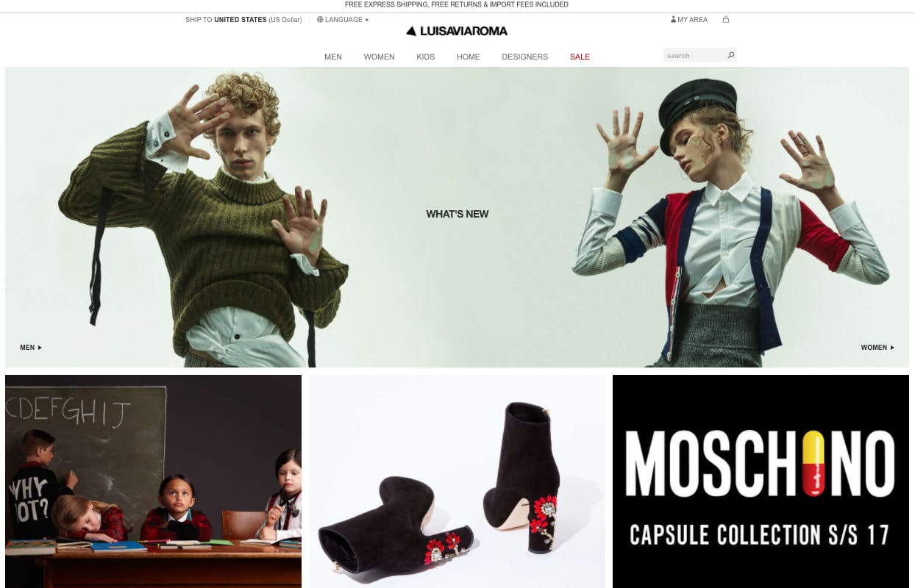Click the search magnifier icon

point(730,55)
